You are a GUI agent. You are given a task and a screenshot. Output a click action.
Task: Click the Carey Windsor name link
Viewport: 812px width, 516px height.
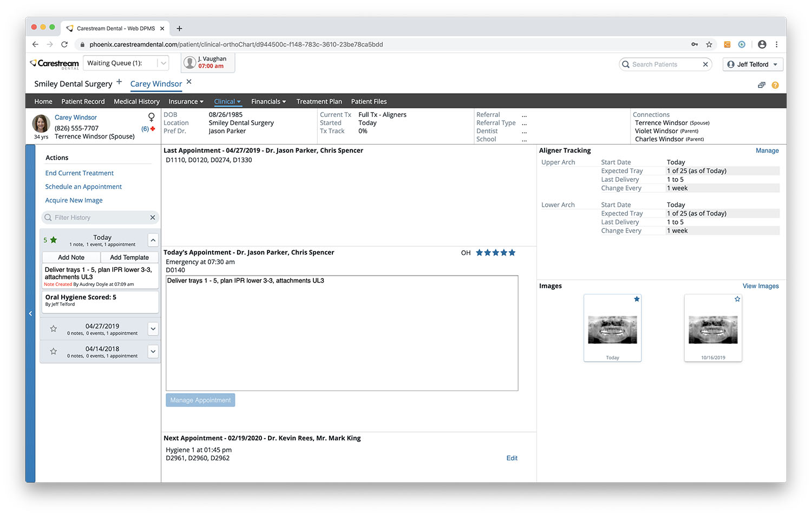point(76,117)
